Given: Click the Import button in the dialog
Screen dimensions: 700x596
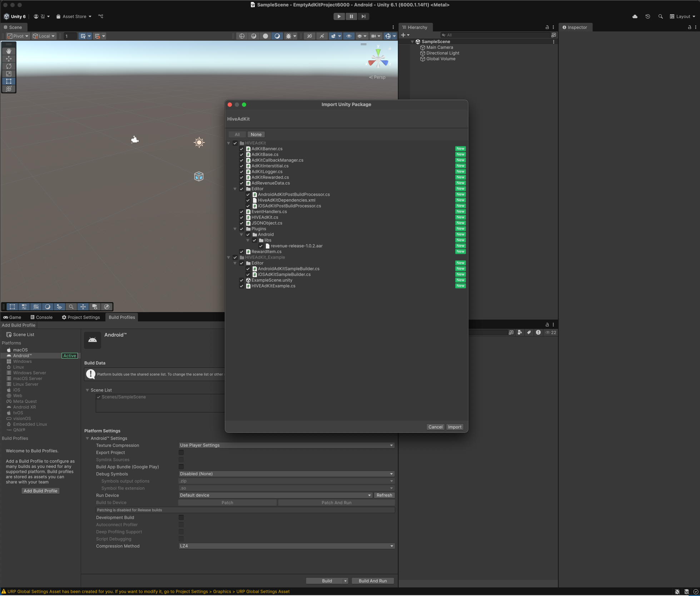Looking at the screenshot, I should [x=455, y=427].
